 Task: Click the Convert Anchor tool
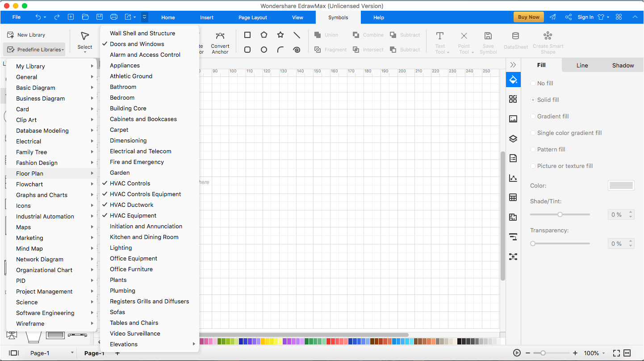tap(220, 43)
